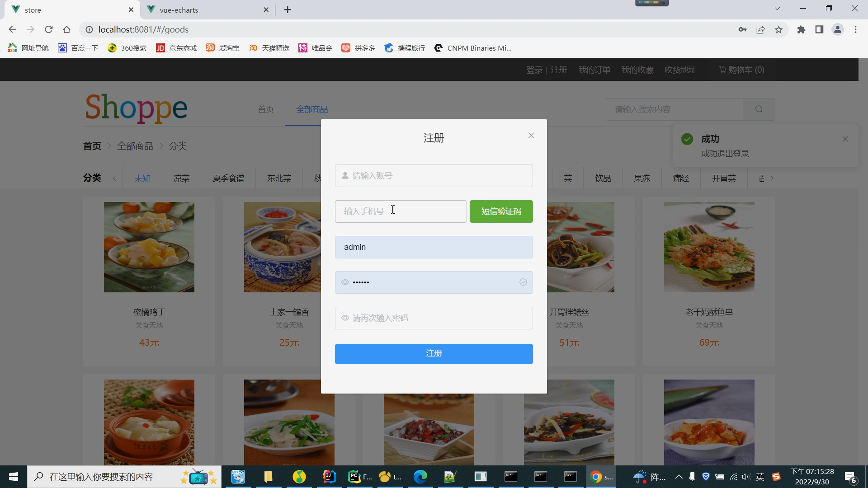This screenshot has height=488, width=868.
Task: Select the 凉菜 category tab
Action: pyautogui.click(x=181, y=178)
